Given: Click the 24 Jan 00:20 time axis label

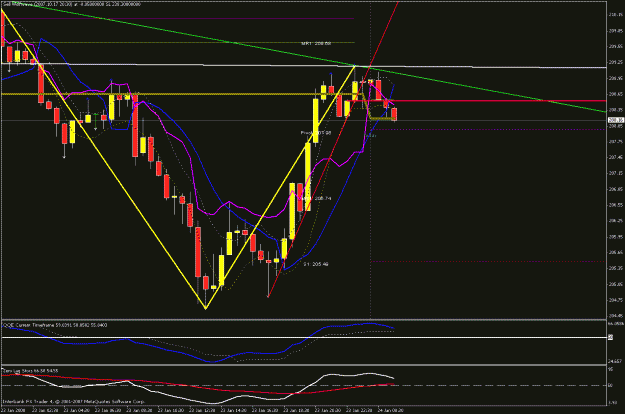Looking at the screenshot, I should click(x=391, y=410).
